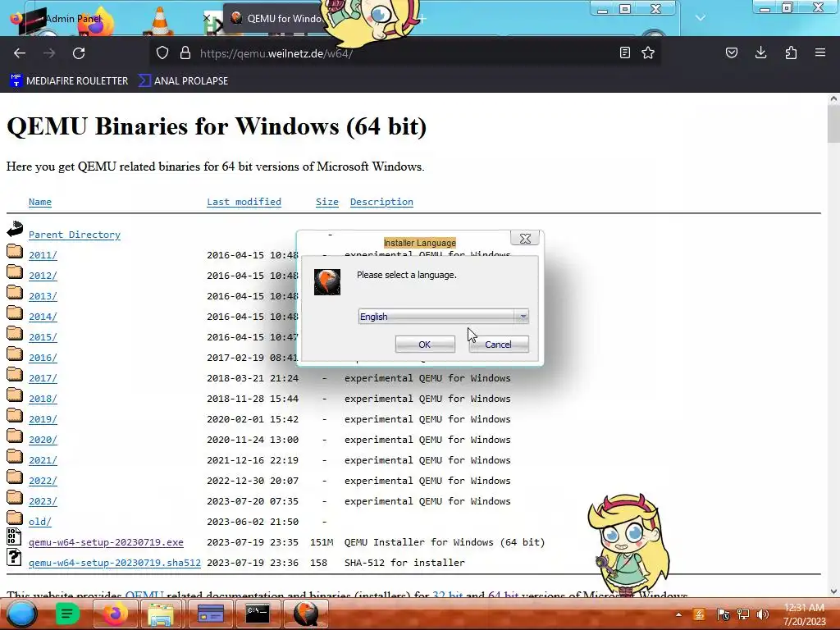Go back to the previous page
The image size is (840, 630).
20,53
